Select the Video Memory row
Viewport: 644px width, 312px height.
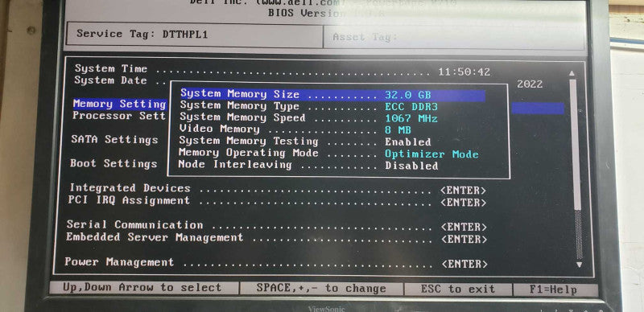point(295,129)
